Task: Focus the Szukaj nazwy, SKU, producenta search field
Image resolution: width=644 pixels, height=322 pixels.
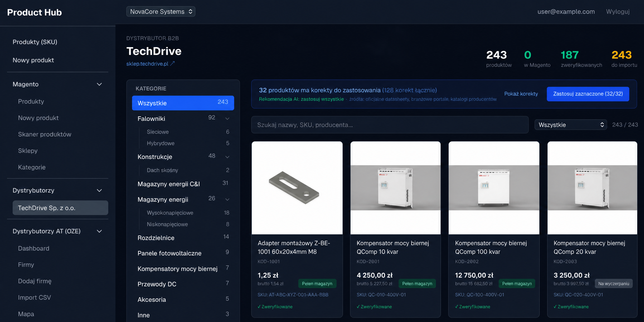Action: coord(390,125)
